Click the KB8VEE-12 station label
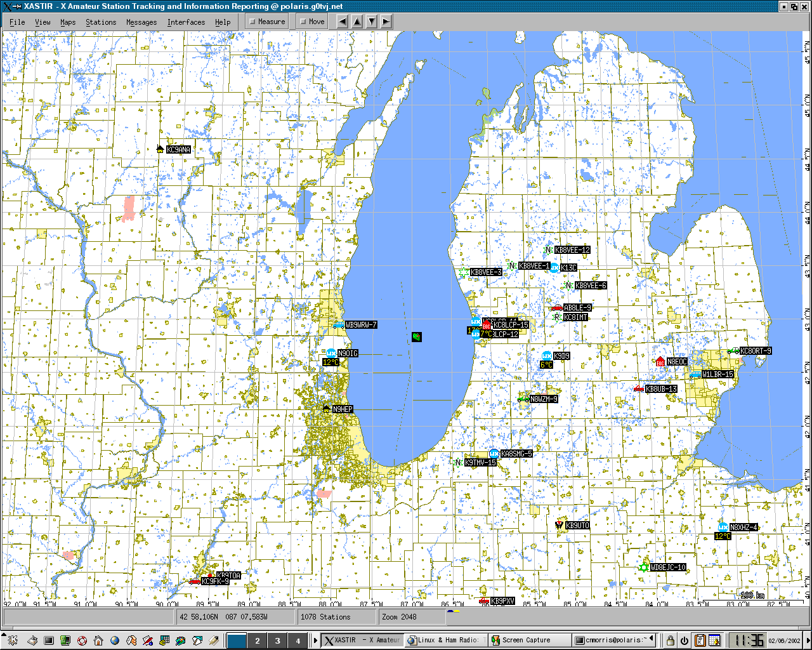This screenshot has height=650, width=812. pyautogui.click(x=572, y=250)
